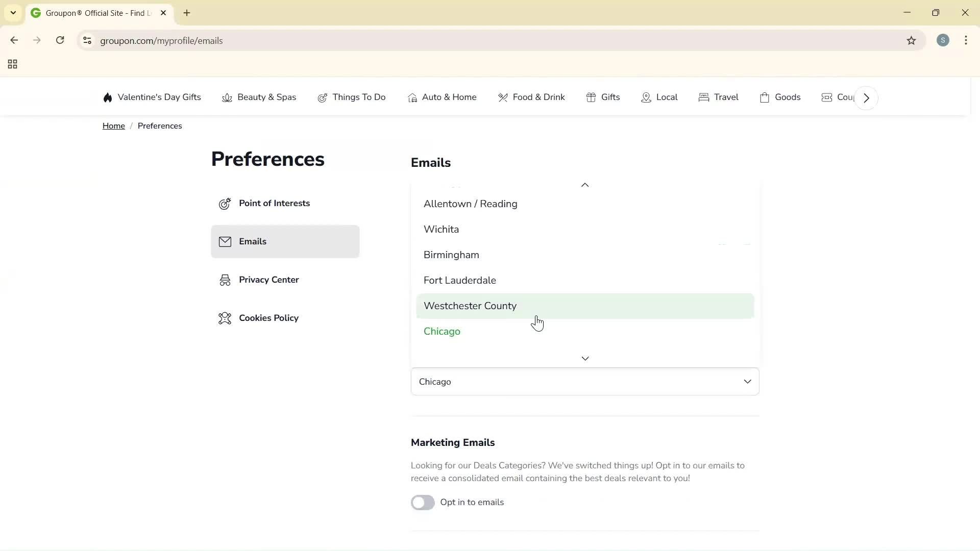Click the Auto & Home icon
The width and height of the screenshot is (980, 551).
coord(413,97)
